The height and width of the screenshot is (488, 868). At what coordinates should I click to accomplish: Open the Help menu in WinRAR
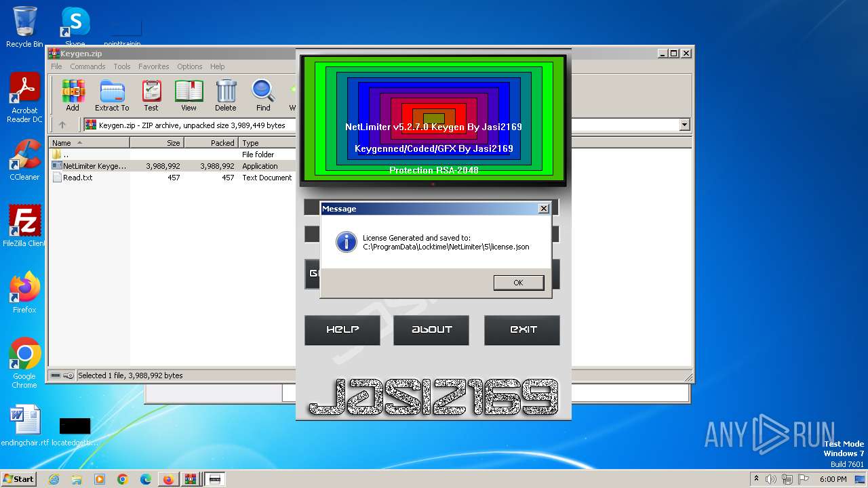click(x=217, y=66)
